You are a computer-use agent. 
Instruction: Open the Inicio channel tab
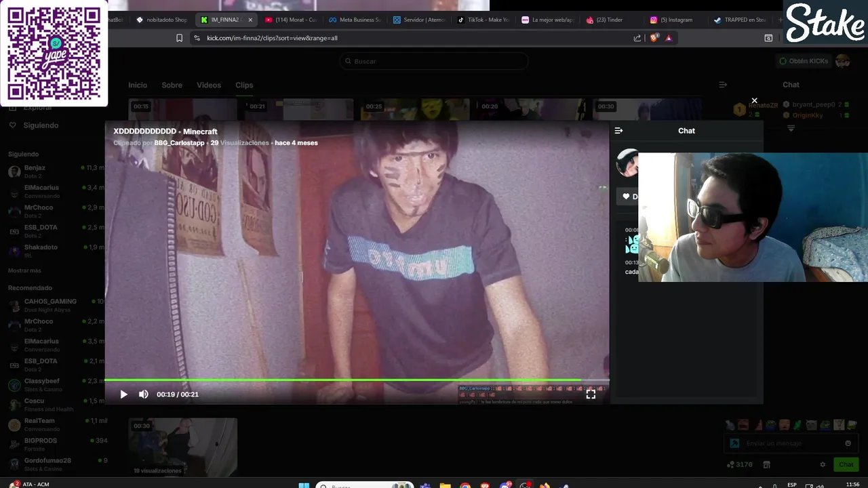tap(138, 85)
